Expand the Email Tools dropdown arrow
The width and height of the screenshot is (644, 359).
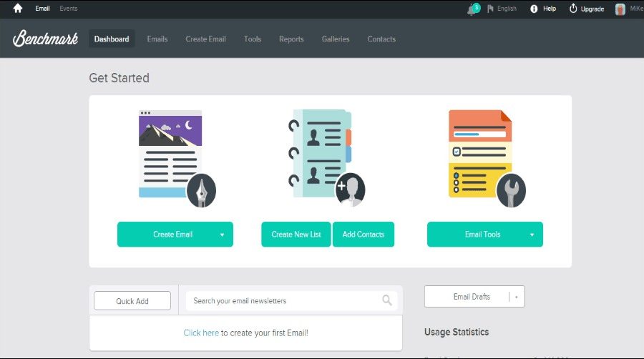[x=532, y=235]
